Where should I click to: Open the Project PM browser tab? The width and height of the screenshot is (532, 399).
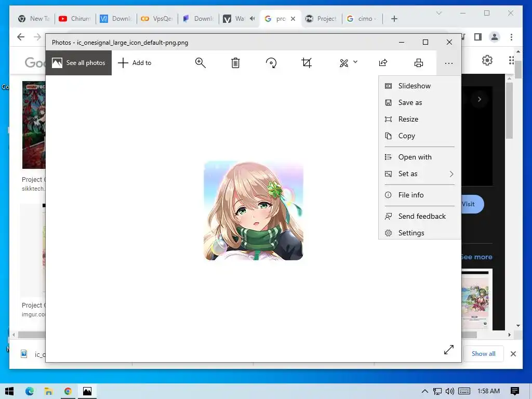(x=321, y=19)
